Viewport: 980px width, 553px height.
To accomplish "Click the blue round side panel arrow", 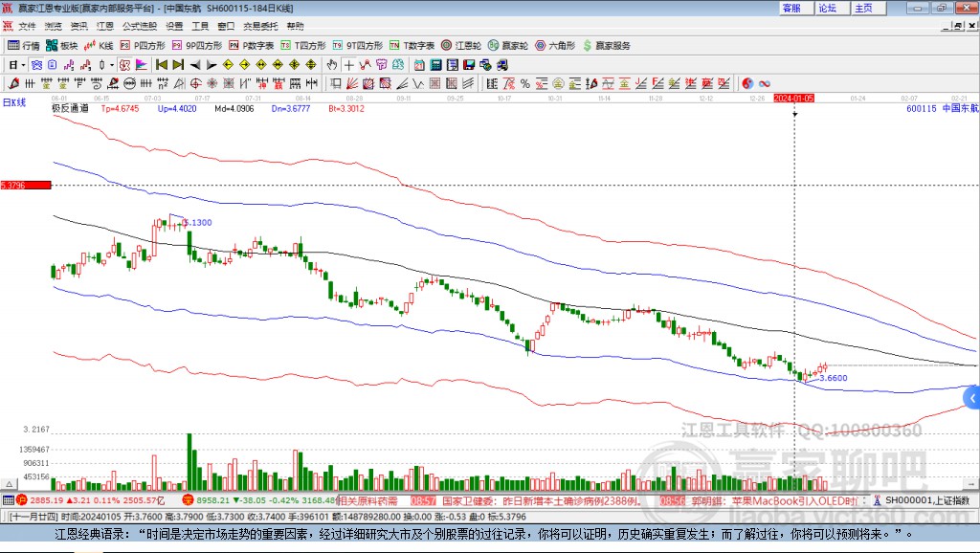I will pyautogui.click(x=971, y=398).
